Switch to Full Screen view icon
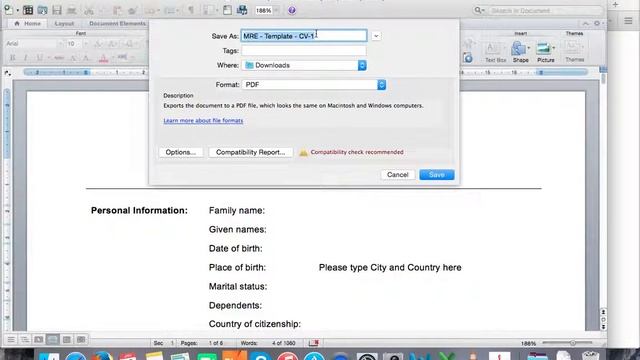The width and height of the screenshot is (640, 360). [x=81, y=339]
